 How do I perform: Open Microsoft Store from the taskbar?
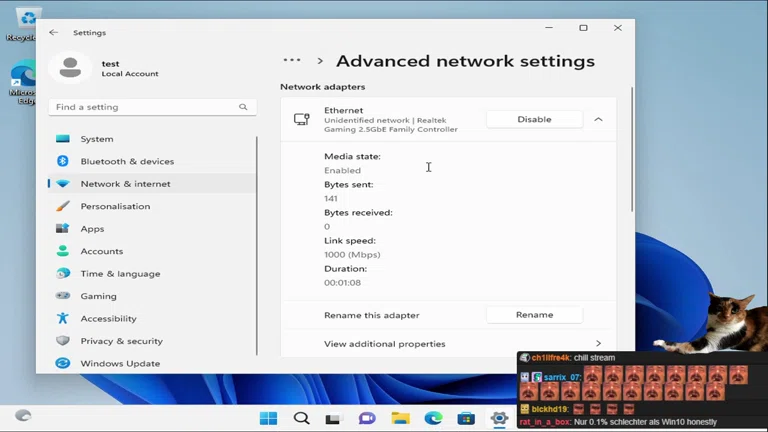[x=466, y=418]
